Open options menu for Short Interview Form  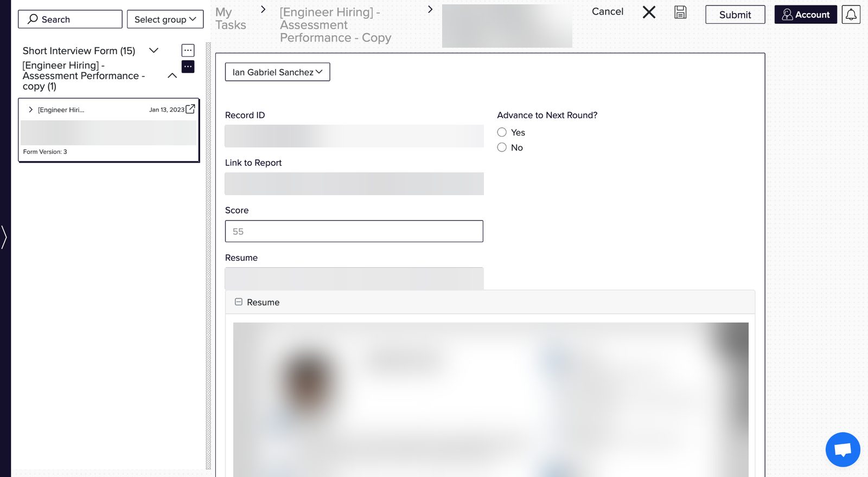click(188, 50)
